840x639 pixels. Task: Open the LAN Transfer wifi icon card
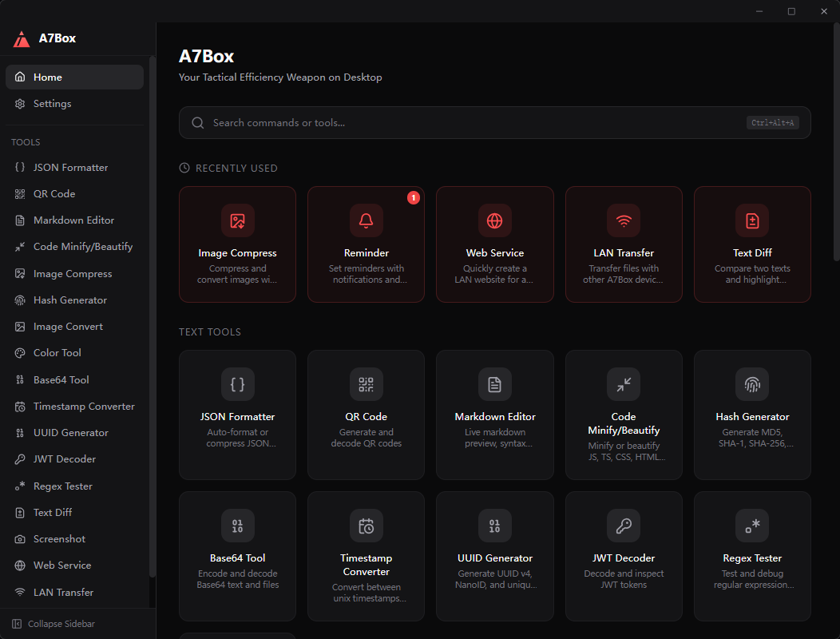[x=624, y=220]
